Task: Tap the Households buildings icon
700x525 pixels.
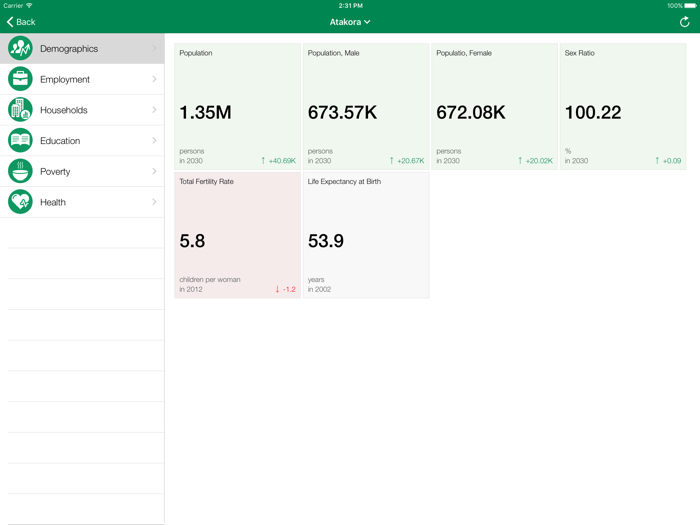Action: coord(20,110)
